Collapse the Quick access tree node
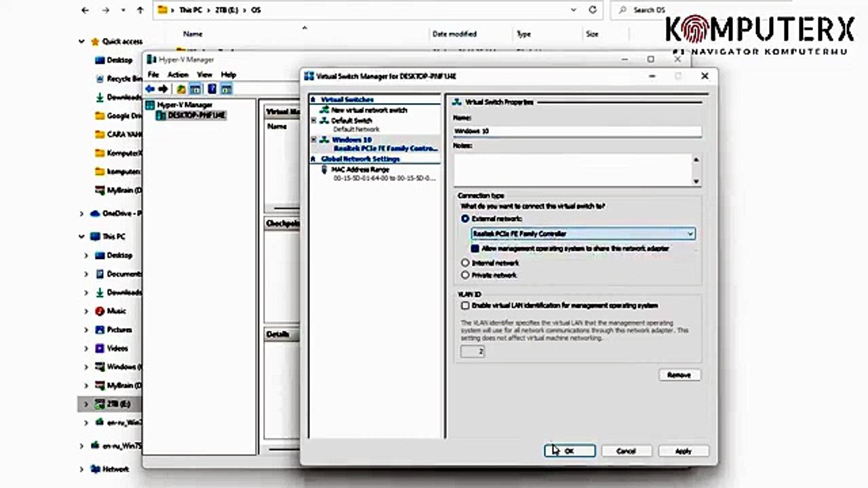Screen dimensions: 868x488 point(82,41)
